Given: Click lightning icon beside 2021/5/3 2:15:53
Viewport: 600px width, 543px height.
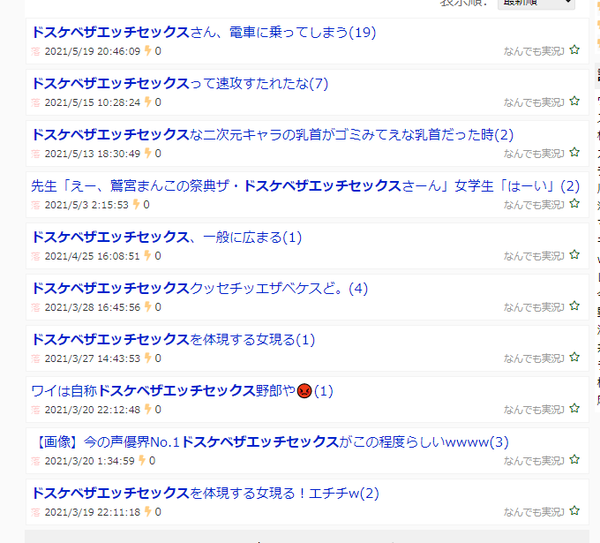Looking at the screenshot, I should pyautogui.click(x=136, y=205).
